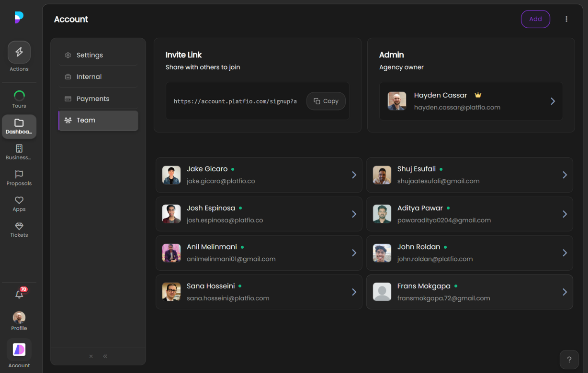Open notifications bell with 70 badge
The height and width of the screenshot is (373, 588).
pos(19,294)
